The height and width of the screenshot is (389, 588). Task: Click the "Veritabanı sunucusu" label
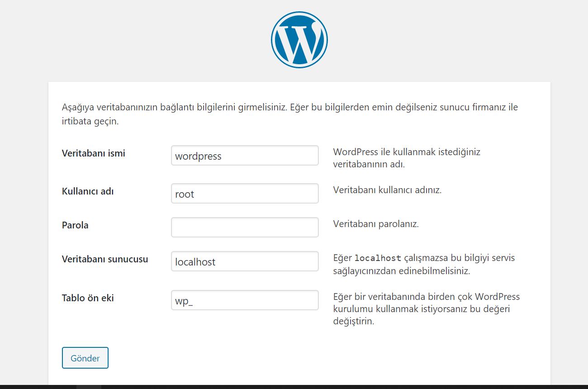click(105, 260)
